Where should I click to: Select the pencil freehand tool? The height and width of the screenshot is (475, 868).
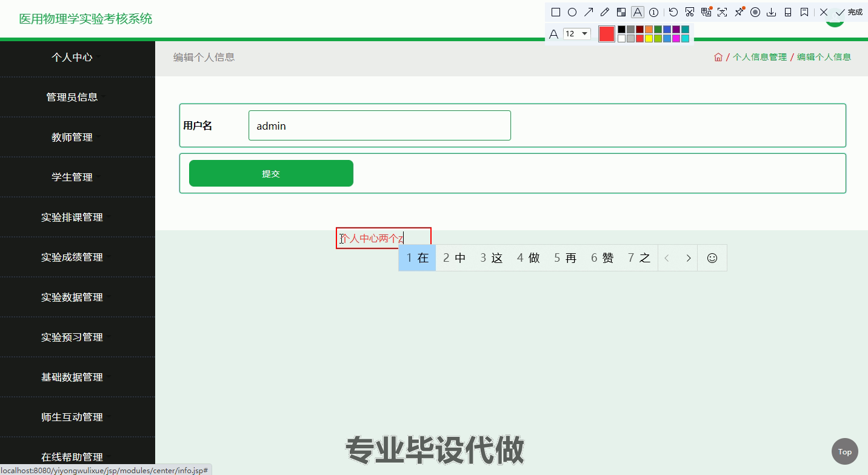tap(604, 12)
